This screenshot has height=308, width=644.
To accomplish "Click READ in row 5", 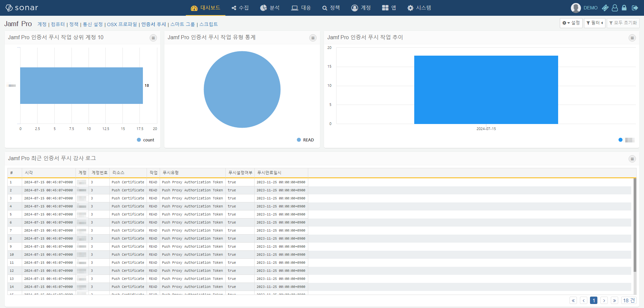I will [153, 214].
